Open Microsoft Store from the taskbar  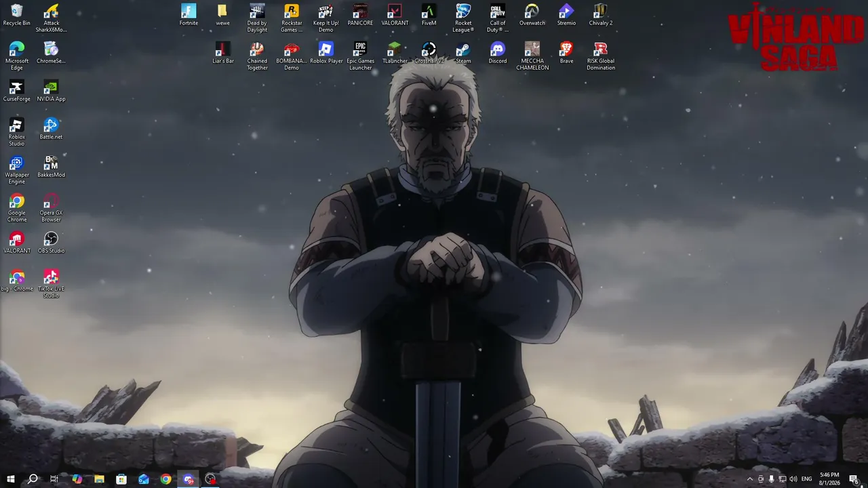coord(121,479)
